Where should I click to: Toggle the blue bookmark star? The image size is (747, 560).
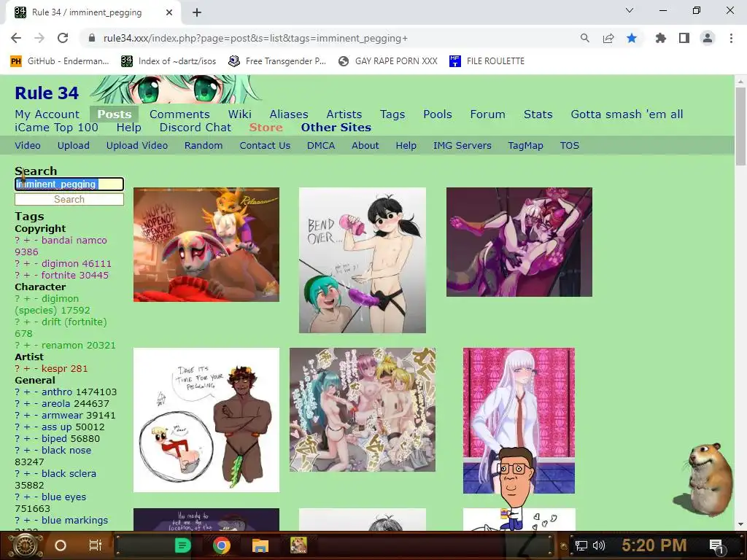632,38
